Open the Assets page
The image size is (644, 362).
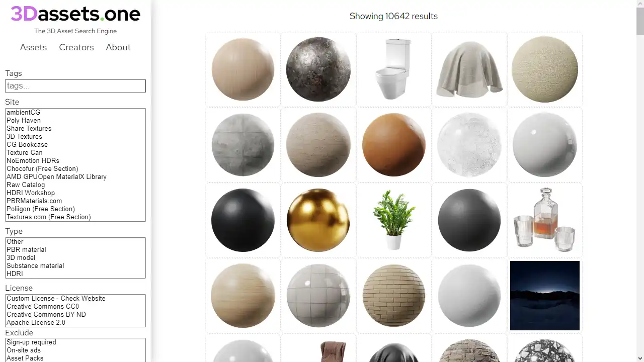pyautogui.click(x=33, y=47)
